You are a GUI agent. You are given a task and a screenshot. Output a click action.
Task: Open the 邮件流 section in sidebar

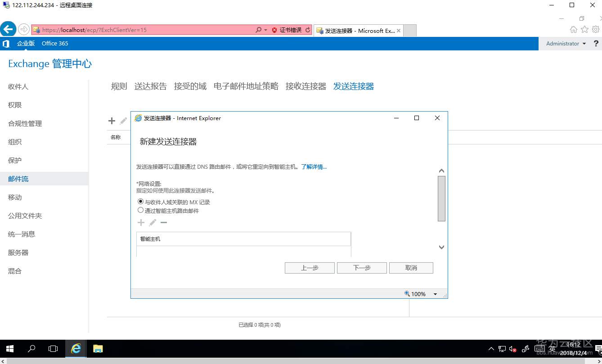[x=18, y=179]
